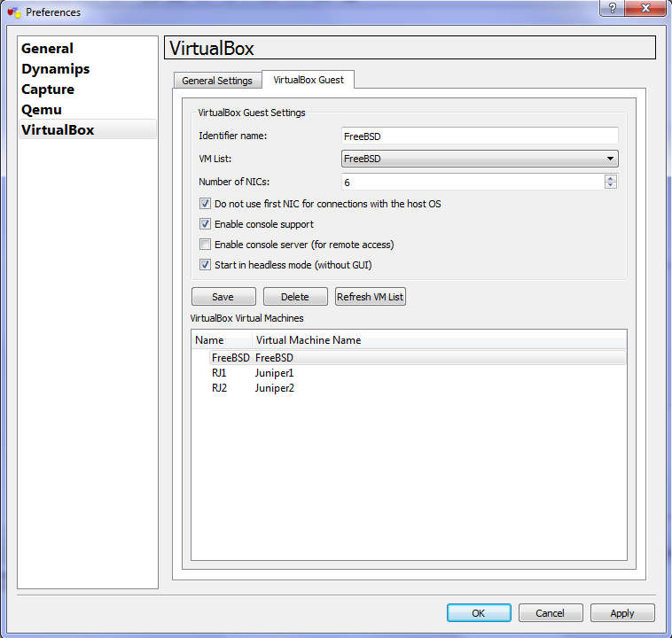The image size is (672, 638).
Task: Switch to the VirtualBox Guest tab
Action: 309,80
